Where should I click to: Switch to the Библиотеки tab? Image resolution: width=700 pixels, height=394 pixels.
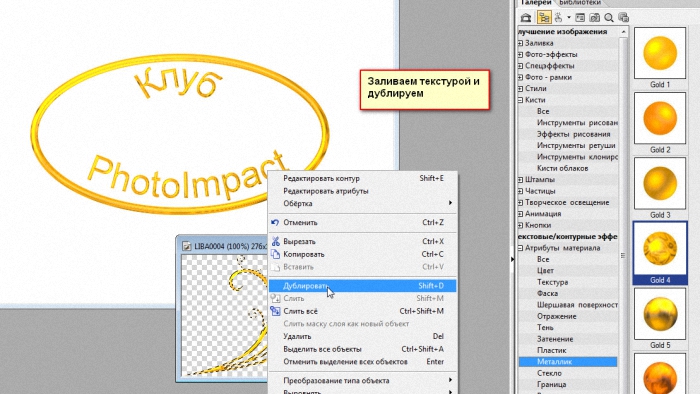[x=579, y=3]
